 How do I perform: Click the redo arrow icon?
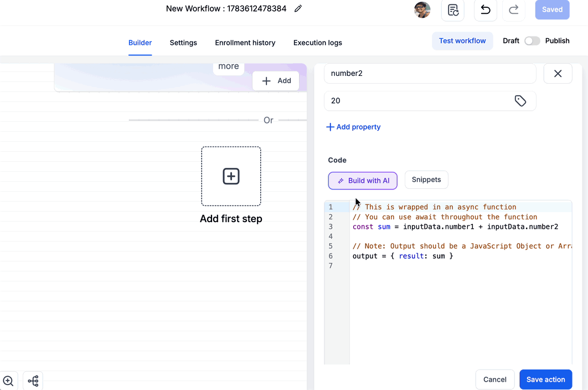pos(514,10)
